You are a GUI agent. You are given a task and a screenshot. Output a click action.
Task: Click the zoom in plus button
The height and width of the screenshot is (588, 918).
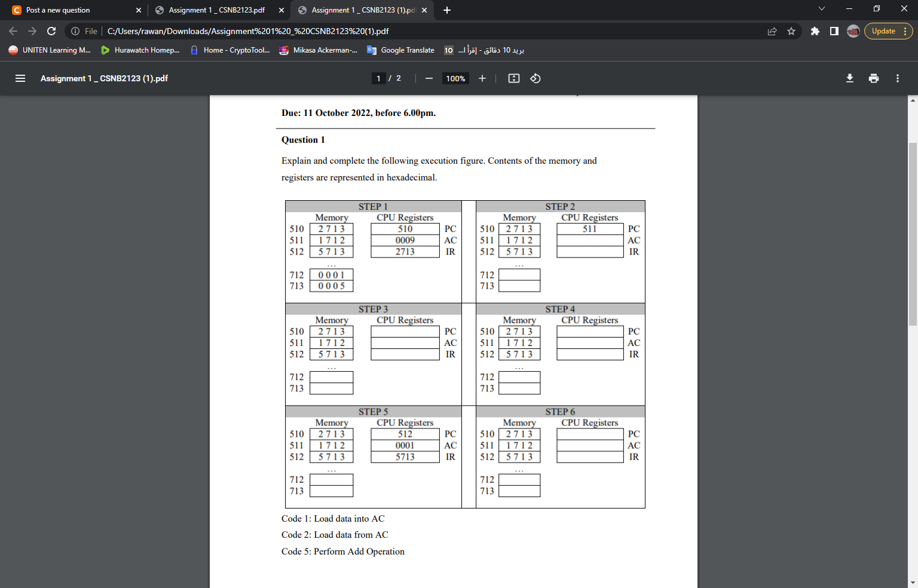tap(482, 78)
